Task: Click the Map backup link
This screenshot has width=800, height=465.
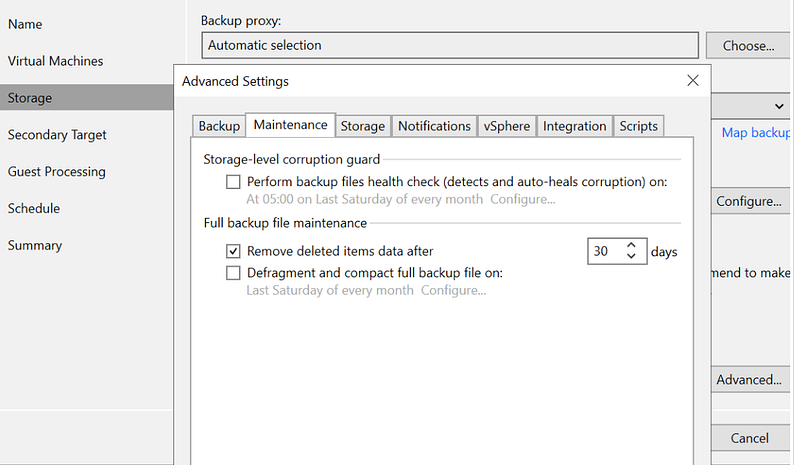Action: [755, 133]
